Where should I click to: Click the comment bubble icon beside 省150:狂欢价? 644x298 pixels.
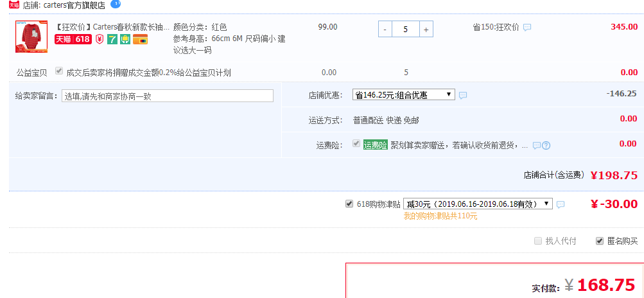click(527, 28)
